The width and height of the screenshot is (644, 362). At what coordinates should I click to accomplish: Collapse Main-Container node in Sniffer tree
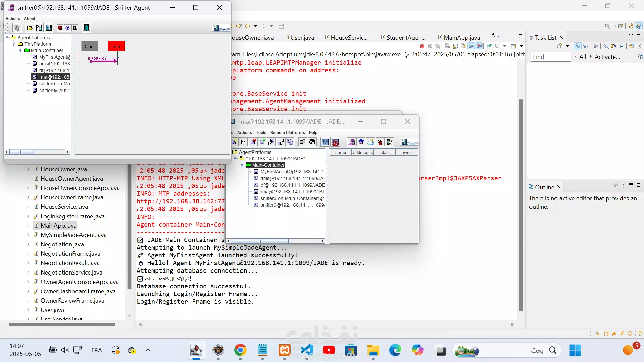[20, 50]
